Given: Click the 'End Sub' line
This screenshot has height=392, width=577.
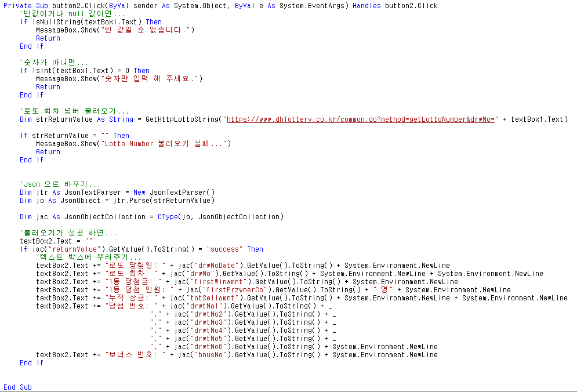Looking at the screenshot, I should (x=17, y=387).
